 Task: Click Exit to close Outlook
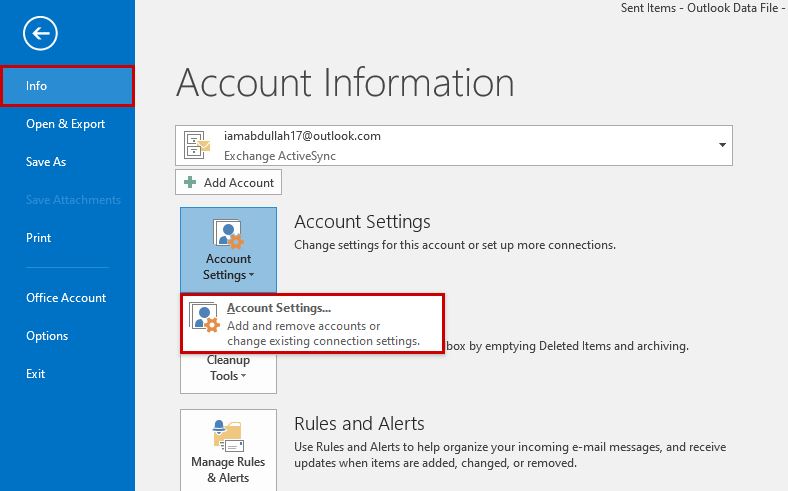click(x=36, y=374)
